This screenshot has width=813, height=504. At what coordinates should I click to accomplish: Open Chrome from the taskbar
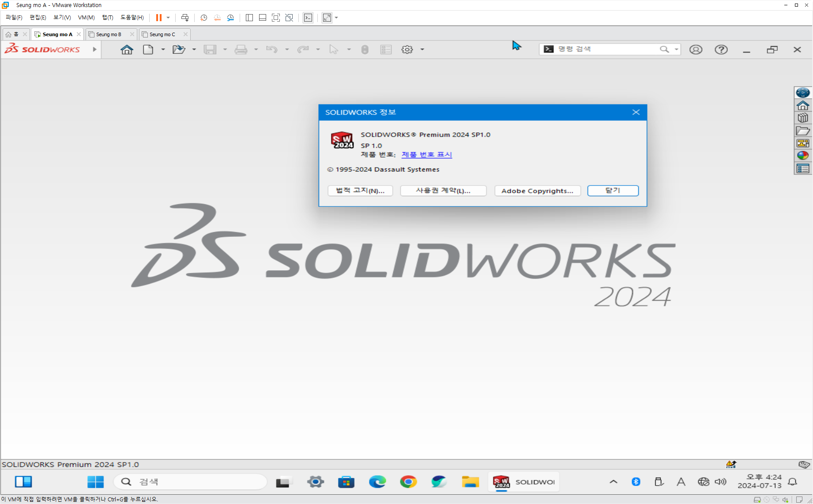point(408,482)
